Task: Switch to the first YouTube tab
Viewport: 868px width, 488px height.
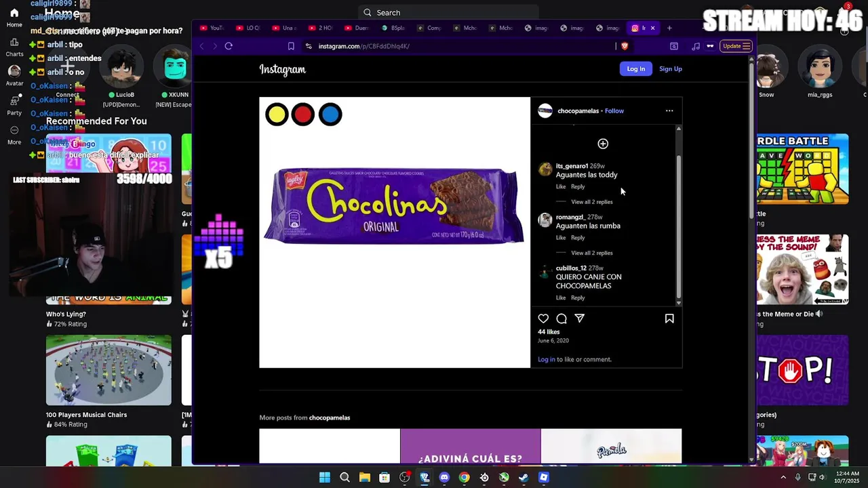Action: pos(212,28)
